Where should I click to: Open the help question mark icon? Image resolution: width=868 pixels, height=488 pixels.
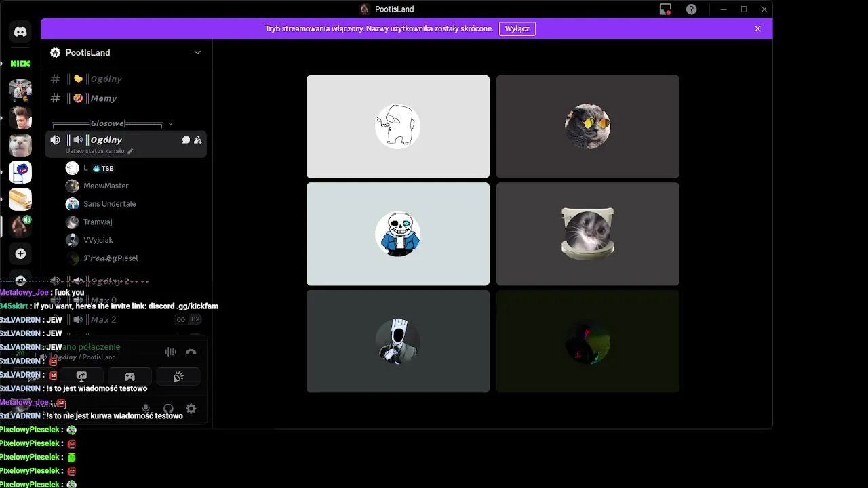tap(691, 9)
